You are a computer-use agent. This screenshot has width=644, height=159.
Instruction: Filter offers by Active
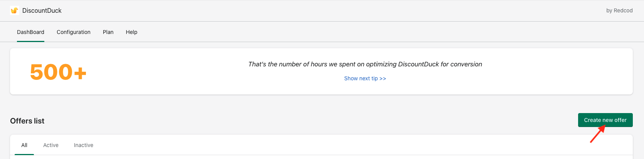(51, 145)
